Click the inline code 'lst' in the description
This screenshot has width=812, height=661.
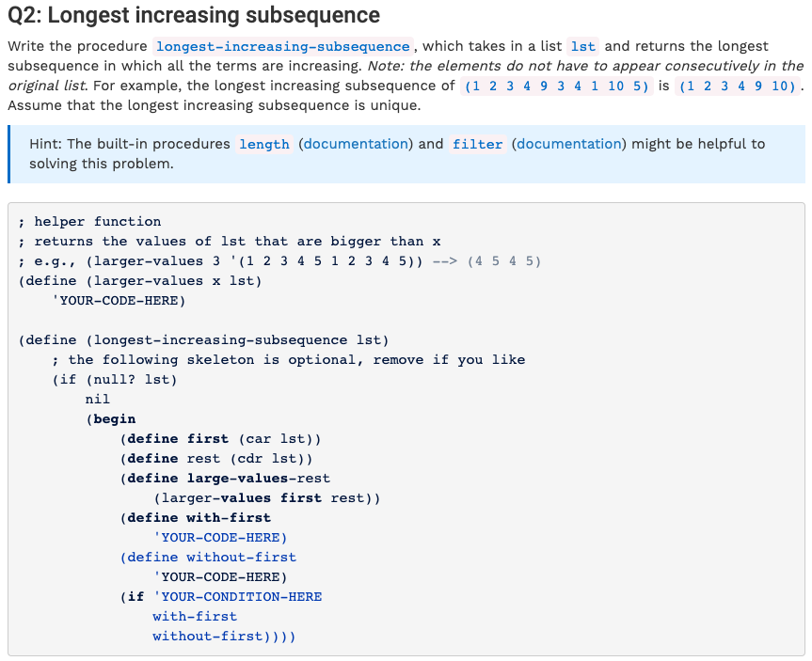point(583,47)
